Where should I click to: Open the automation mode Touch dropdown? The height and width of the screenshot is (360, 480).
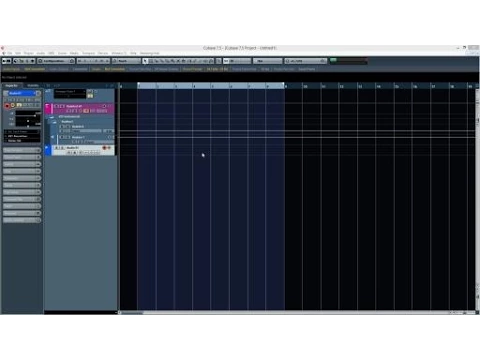[x=127, y=61]
